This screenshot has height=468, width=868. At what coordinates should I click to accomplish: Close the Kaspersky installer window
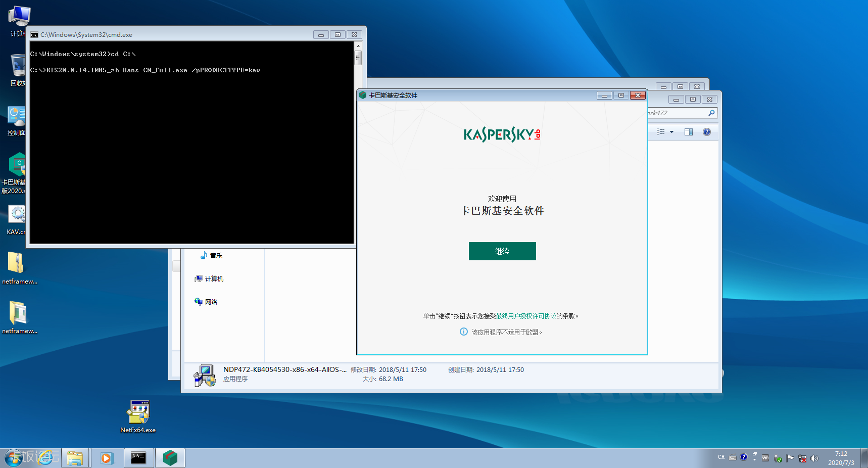point(638,95)
